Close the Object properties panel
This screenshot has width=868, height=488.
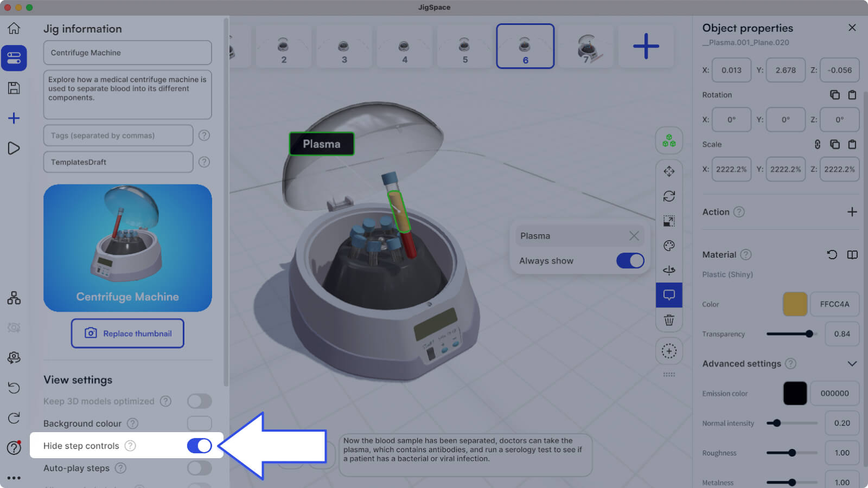coord(852,28)
